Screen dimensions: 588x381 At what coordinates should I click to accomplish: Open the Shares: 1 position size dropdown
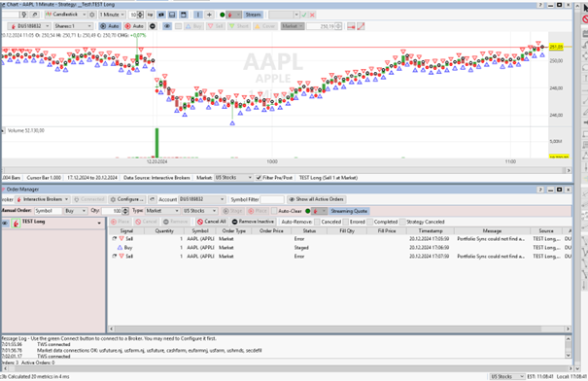(x=73, y=26)
